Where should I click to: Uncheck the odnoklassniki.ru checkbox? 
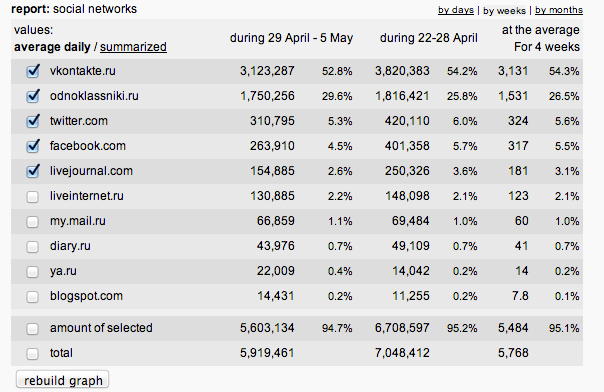pyautogui.click(x=33, y=96)
